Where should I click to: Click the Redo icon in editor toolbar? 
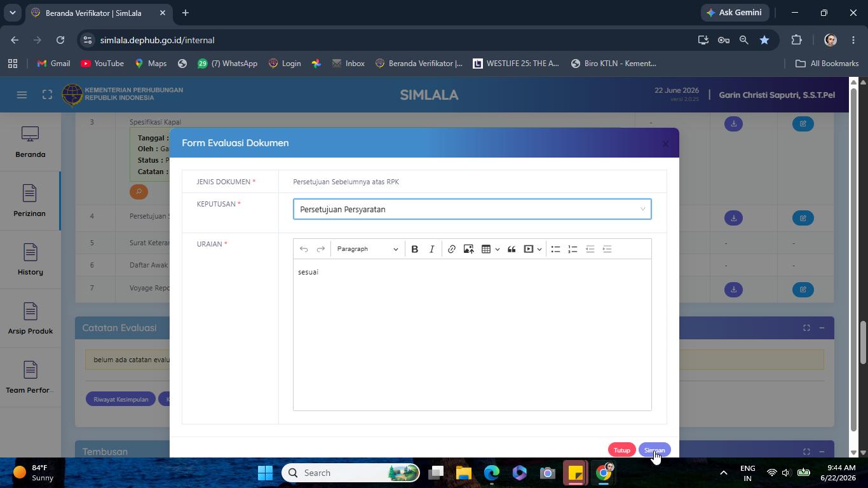321,249
